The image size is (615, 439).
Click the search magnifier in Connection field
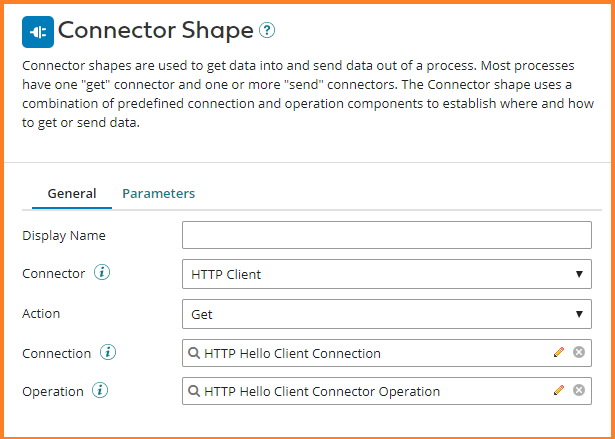194,353
